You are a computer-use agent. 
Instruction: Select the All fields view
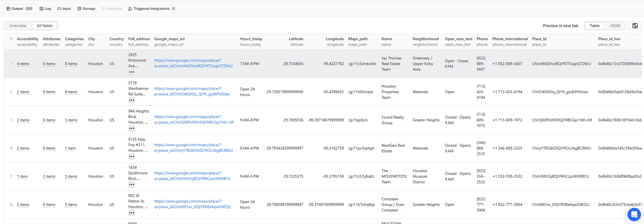coord(44,26)
